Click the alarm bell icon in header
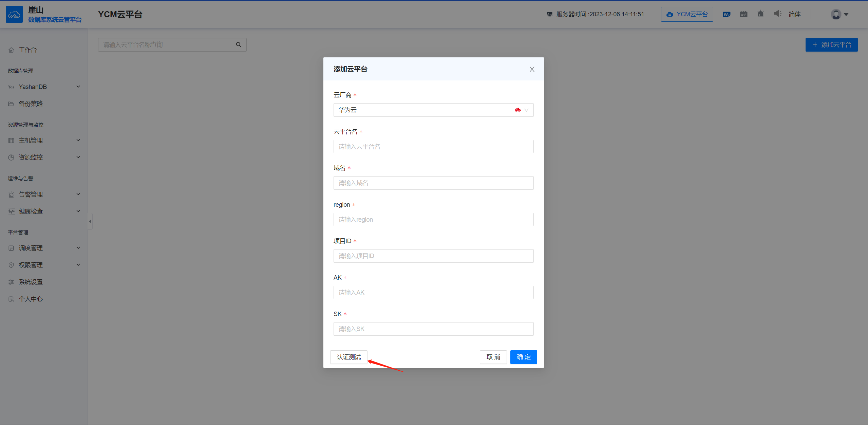 click(x=760, y=14)
